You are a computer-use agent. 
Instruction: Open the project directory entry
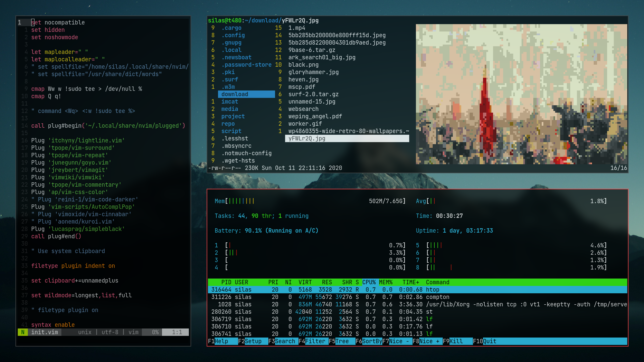pos(233,116)
